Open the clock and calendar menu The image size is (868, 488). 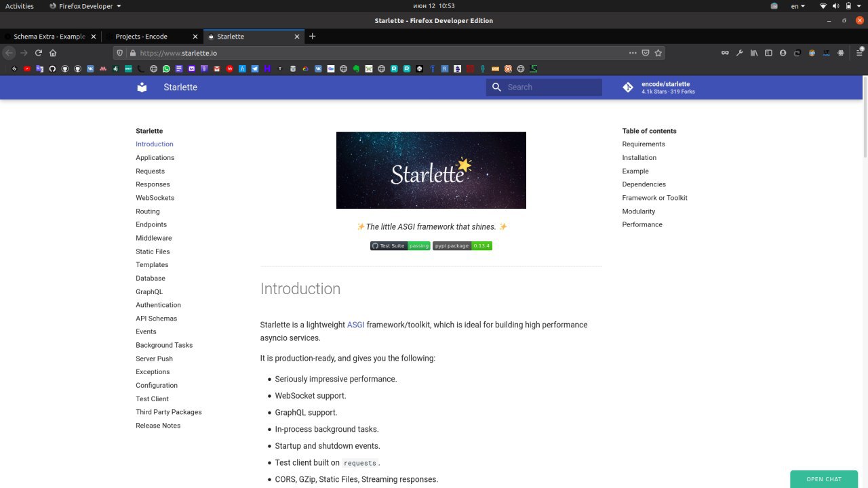coord(433,6)
